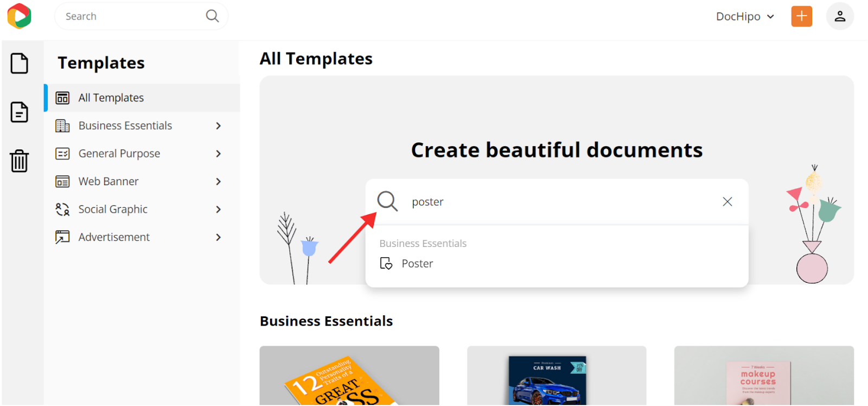Open the blank page templates icon in left rail

[20, 64]
